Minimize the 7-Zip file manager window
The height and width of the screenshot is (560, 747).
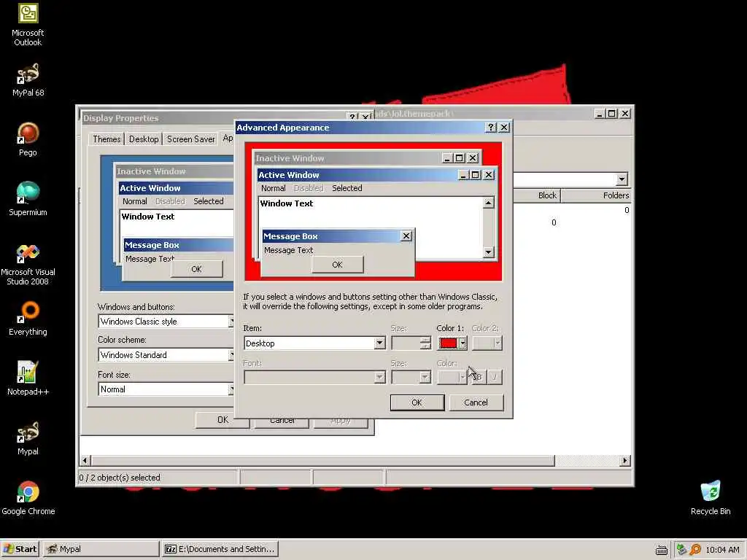[600, 113]
